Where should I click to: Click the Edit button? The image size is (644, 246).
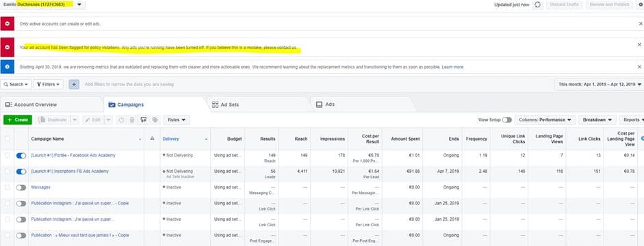click(x=93, y=120)
